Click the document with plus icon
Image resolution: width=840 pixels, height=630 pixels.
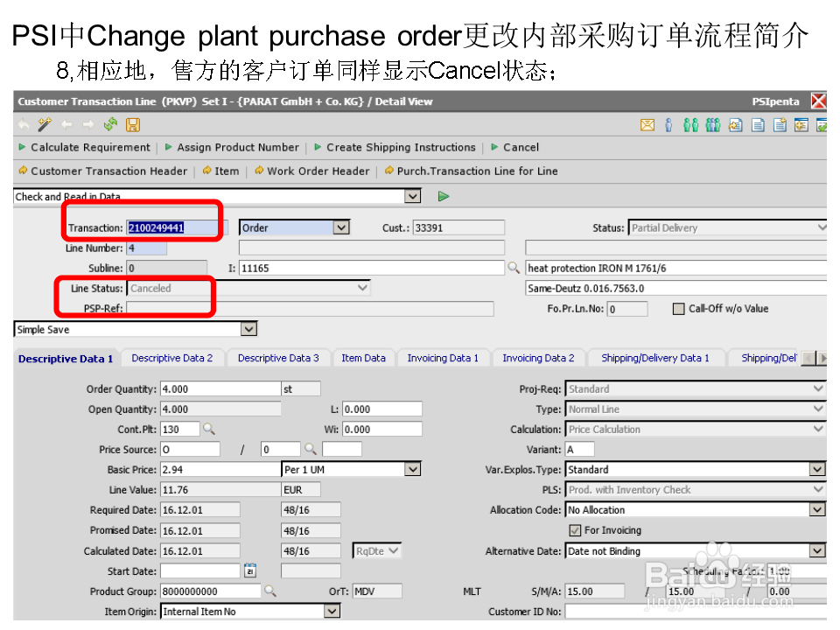click(x=780, y=125)
